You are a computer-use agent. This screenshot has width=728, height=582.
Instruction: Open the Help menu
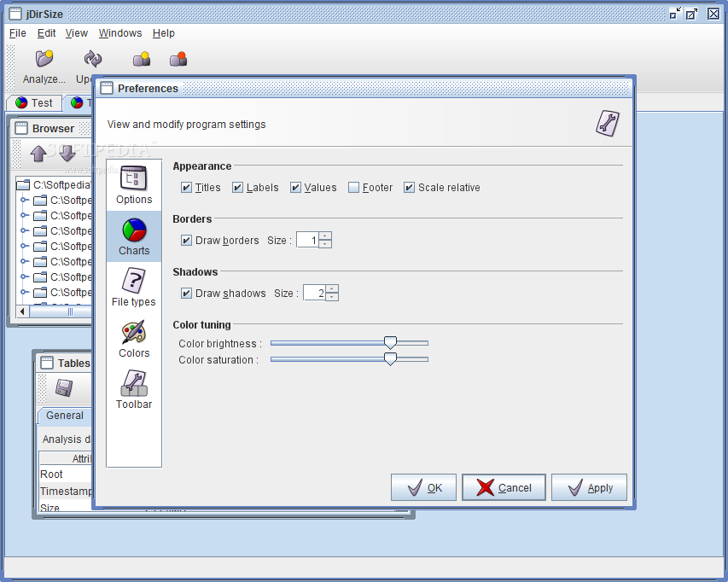pyautogui.click(x=164, y=33)
